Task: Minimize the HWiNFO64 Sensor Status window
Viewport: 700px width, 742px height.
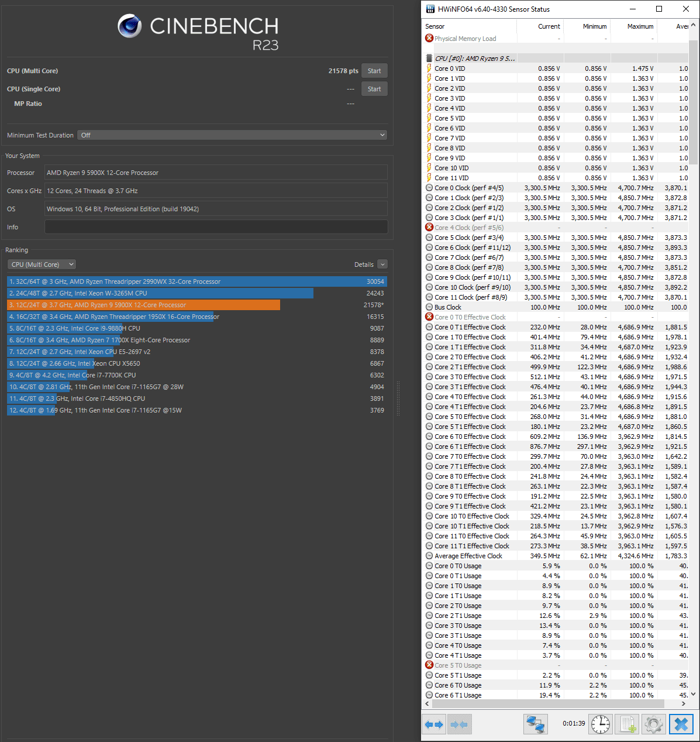Action: click(x=632, y=9)
